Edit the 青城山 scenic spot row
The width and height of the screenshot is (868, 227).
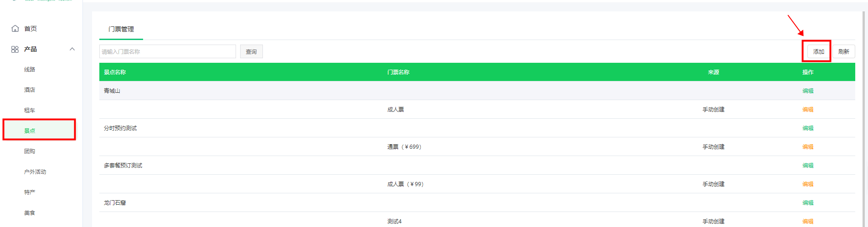coord(807,91)
